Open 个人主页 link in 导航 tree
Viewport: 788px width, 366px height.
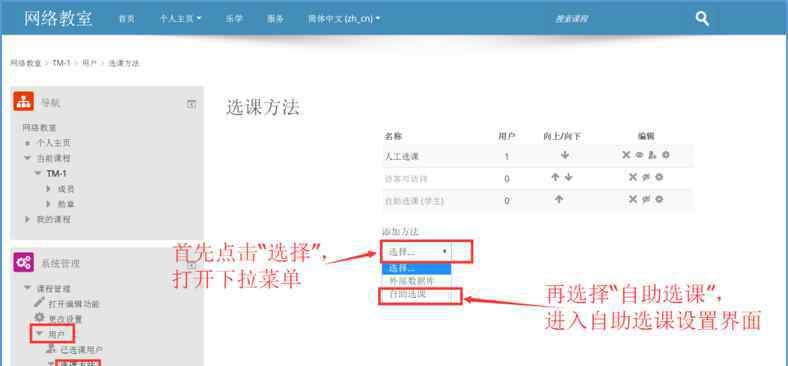[x=54, y=143]
